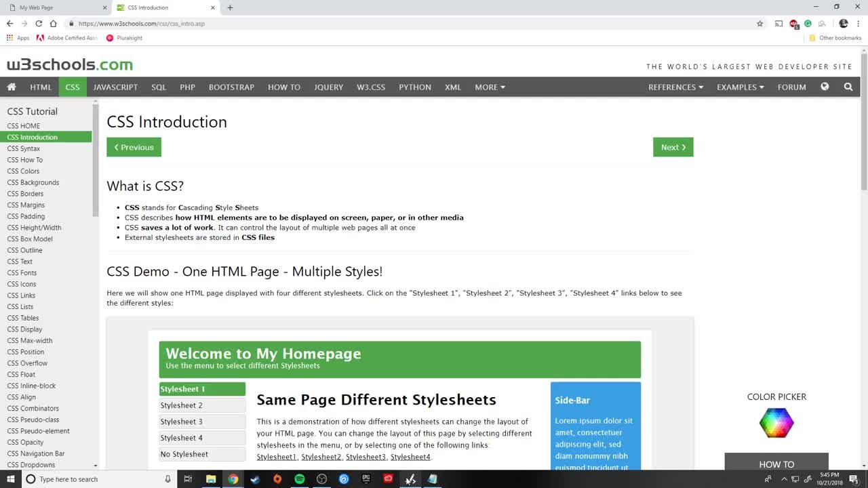868x488 pixels.
Task: Click the taskbar search box
Action: tap(99, 479)
